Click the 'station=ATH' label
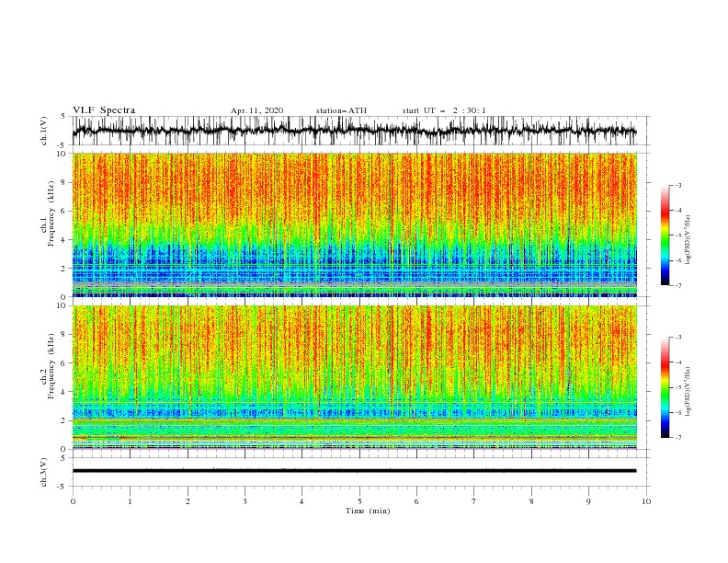The width and height of the screenshot is (728, 563). [341, 110]
